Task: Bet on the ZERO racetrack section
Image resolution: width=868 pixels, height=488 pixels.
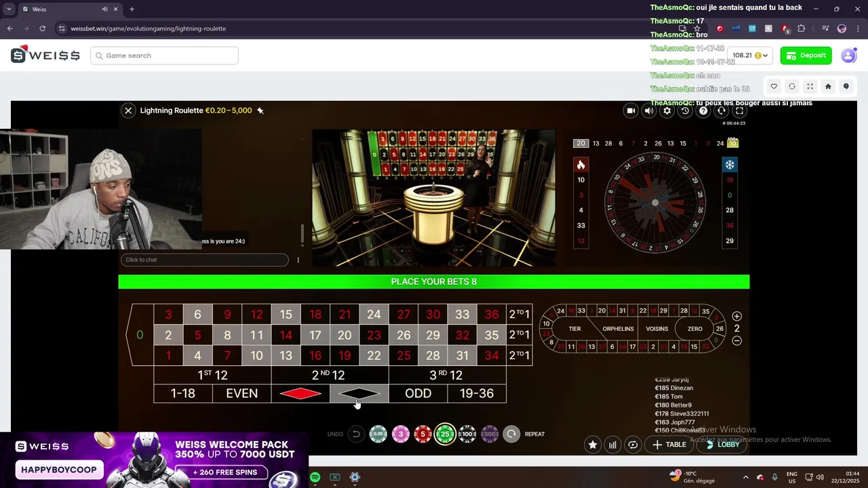Action: [695, 329]
